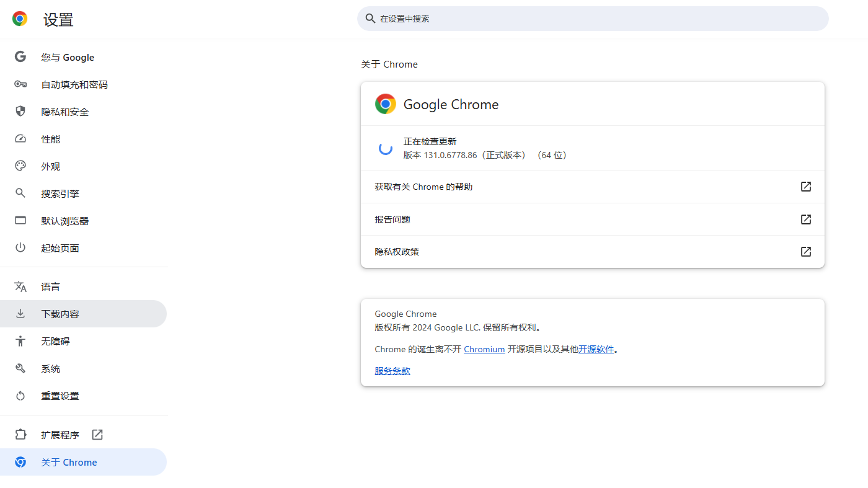Image resolution: width=868 pixels, height=488 pixels.
Task: Go to 自动填充和密码 settings
Action: 83,84
